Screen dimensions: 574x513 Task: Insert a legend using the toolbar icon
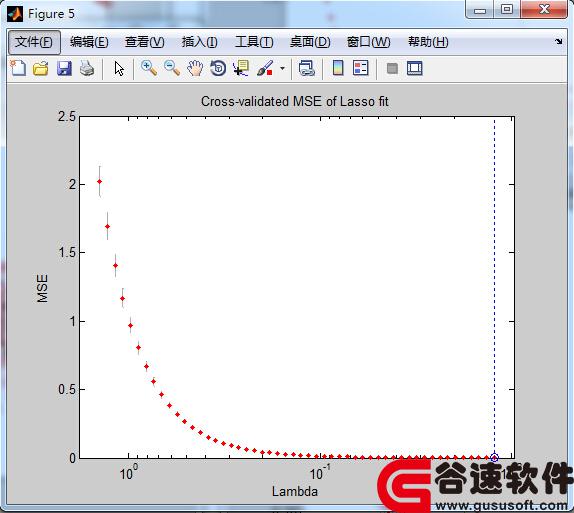tap(361, 68)
